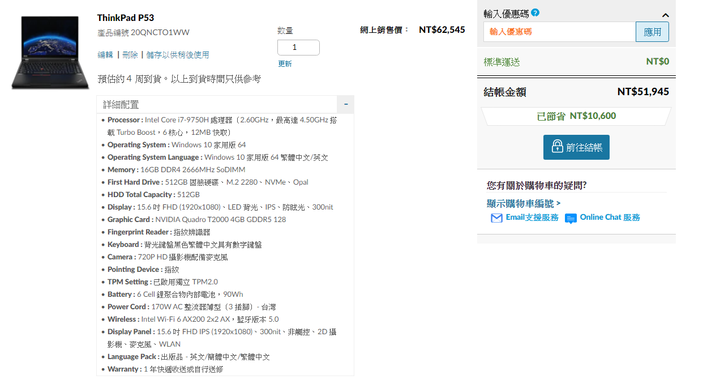Click the quantity input field
The height and width of the screenshot is (388, 720).
point(298,47)
